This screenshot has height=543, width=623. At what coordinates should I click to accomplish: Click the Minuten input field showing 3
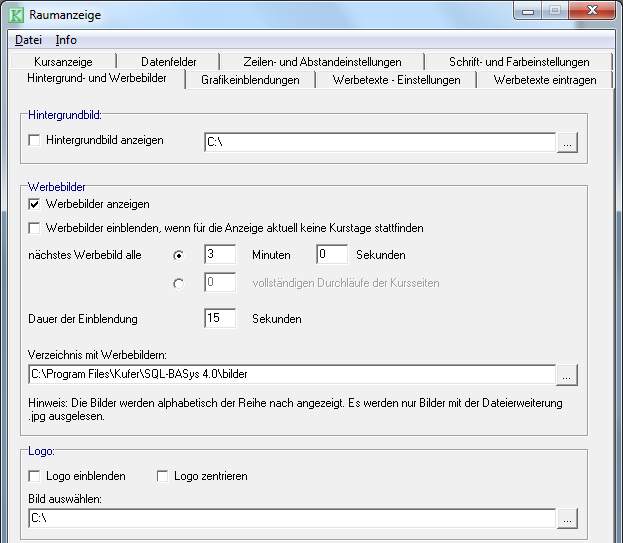click(x=220, y=254)
